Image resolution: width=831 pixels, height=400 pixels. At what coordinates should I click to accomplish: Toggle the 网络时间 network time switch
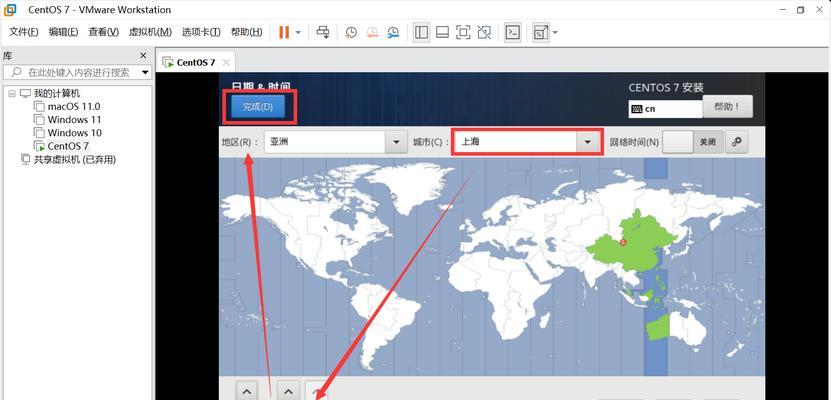(693, 142)
